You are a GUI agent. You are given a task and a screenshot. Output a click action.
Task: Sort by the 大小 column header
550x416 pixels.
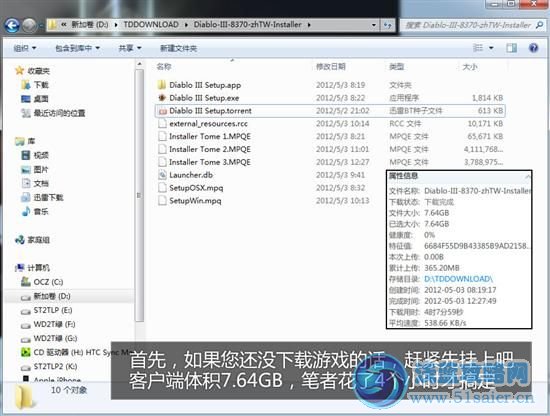pyautogui.click(x=470, y=67)
